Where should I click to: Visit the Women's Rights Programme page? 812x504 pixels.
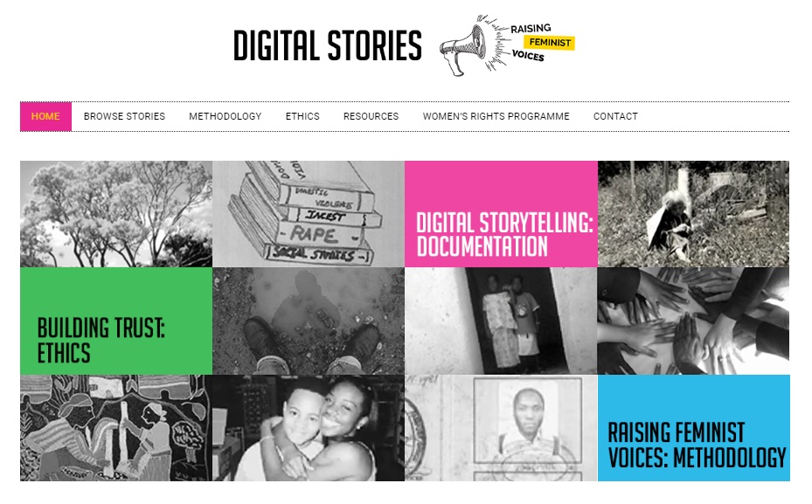[x=496, y=116]
